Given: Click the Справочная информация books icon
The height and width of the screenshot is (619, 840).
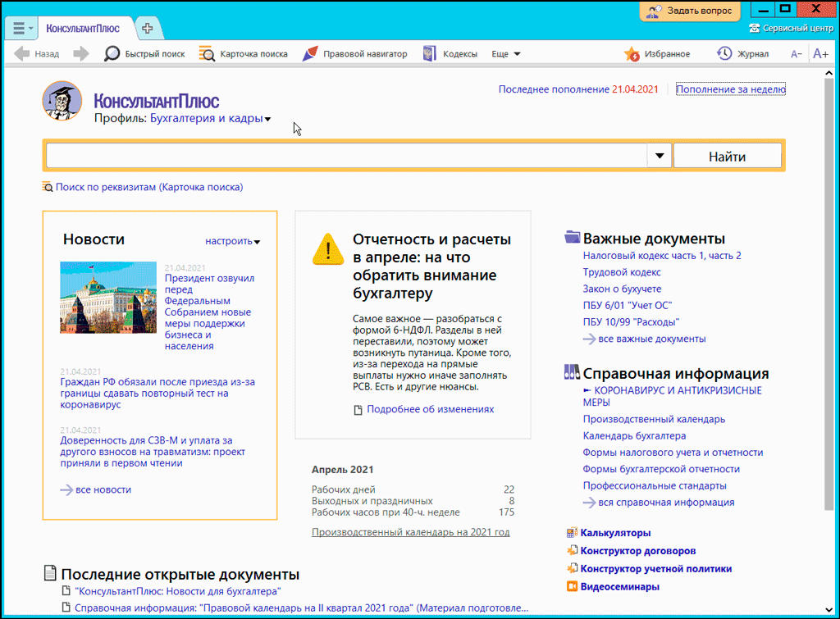Looking at the screenshot, I should [572, 371].
